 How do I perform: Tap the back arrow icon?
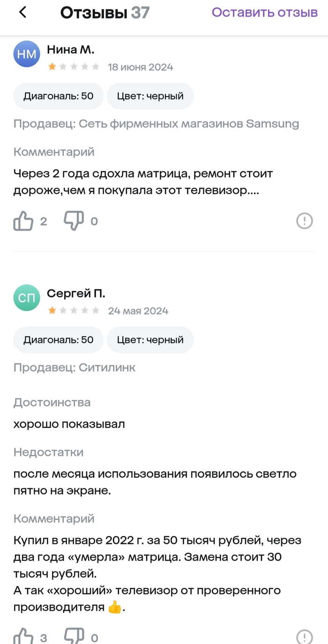pos(22,13)
